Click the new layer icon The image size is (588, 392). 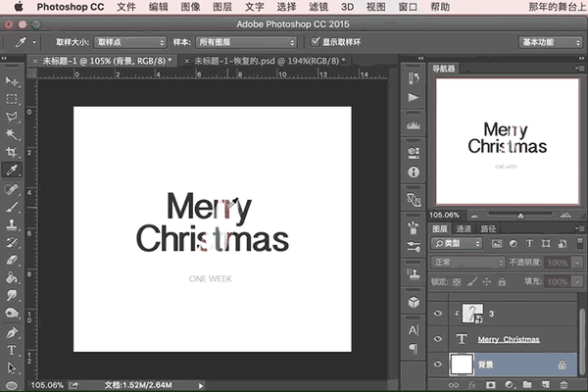click(x=545, y=384)
